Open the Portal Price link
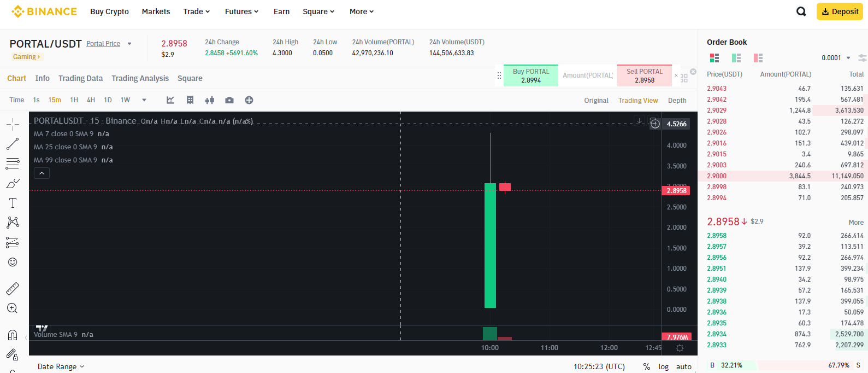868x373 pixels. (103, 44)
